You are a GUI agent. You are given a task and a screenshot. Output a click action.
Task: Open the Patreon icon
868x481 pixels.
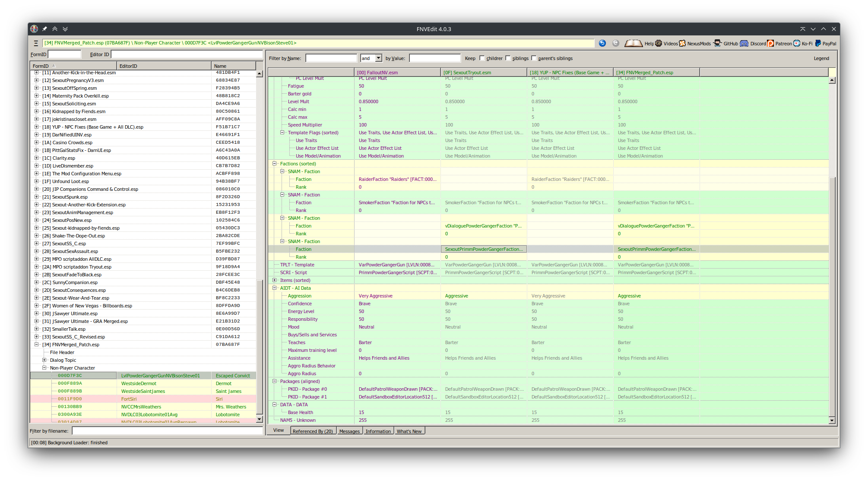[770, 43]
